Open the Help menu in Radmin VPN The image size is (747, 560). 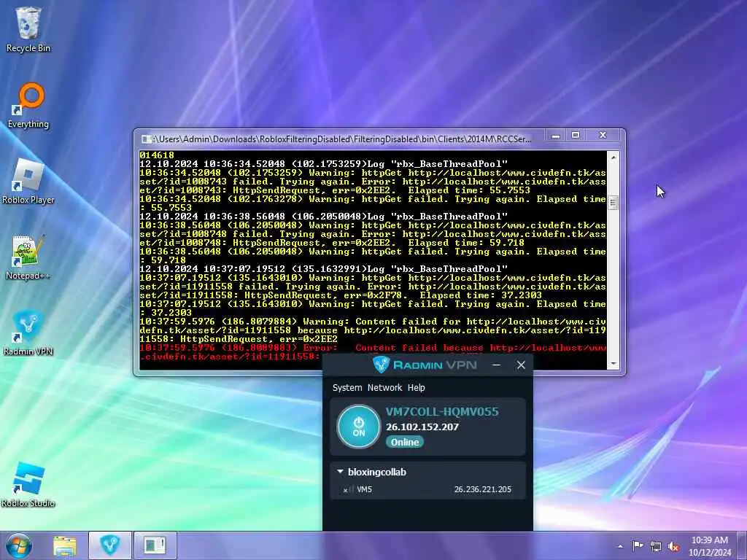417,388
